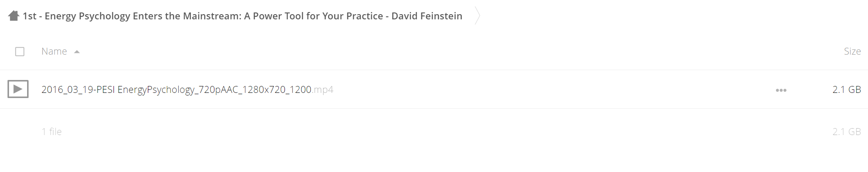
Task: Click the 'Name' header label text
Action: click(x=54, y=51)
